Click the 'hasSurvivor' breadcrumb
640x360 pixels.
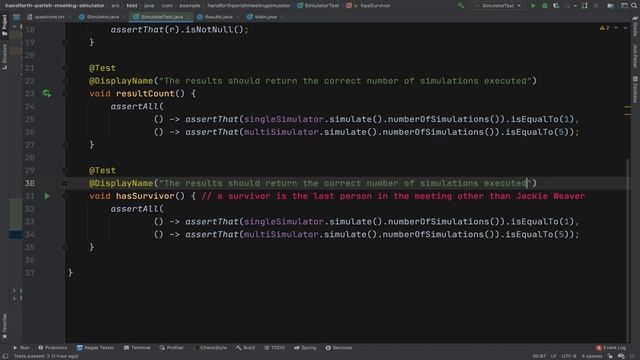(x=375, y=6)
